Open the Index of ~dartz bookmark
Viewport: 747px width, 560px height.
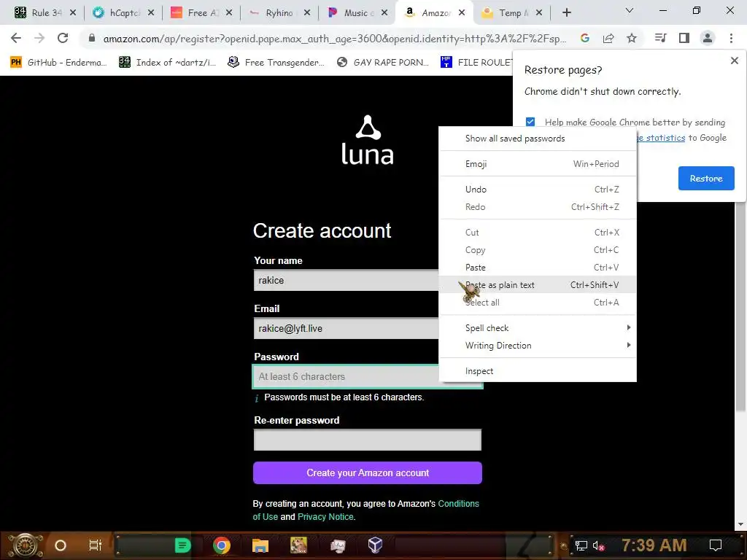coord(168,63)
